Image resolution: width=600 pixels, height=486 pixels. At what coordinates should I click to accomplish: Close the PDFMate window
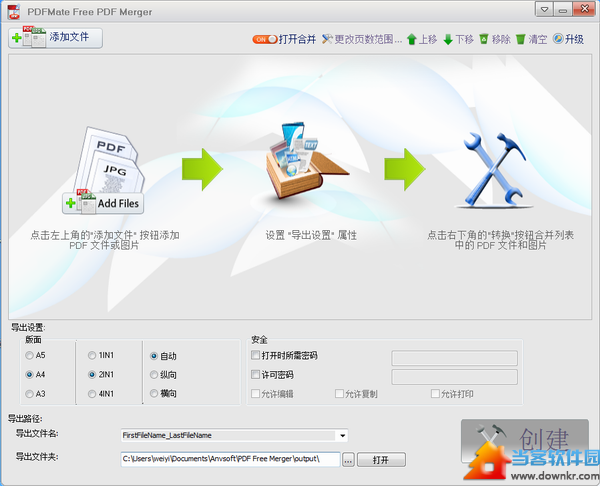click(x=584, y=9)
